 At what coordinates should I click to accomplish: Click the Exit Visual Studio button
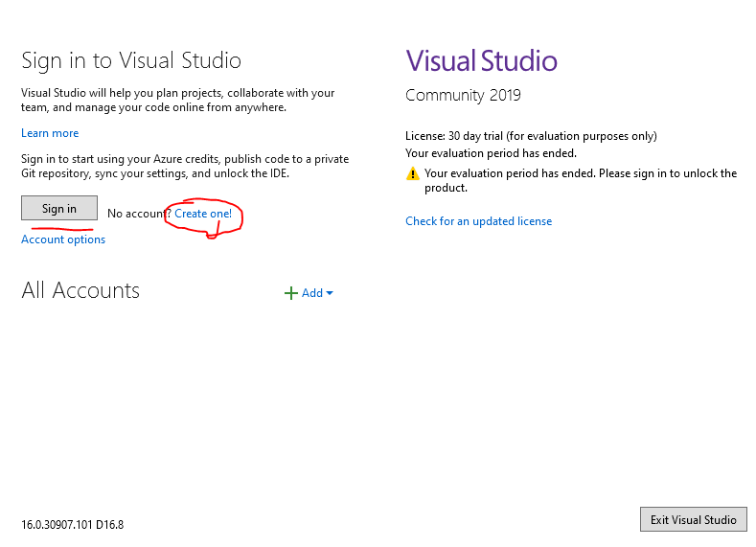694,519
